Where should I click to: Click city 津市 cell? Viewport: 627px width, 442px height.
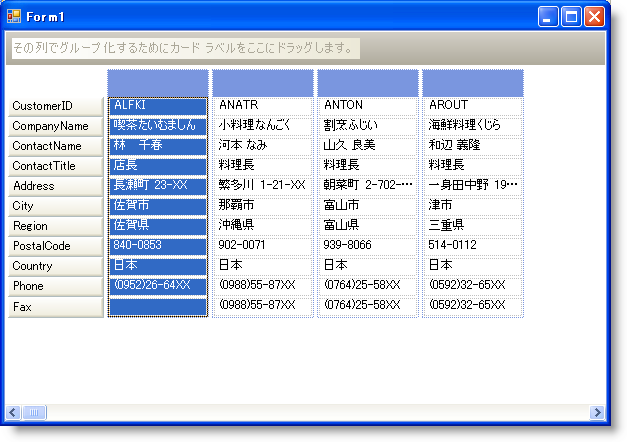click(473, 206)
